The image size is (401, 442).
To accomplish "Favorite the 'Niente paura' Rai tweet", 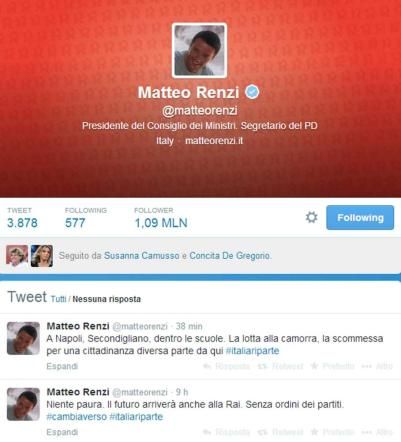I will click(332, 432).
